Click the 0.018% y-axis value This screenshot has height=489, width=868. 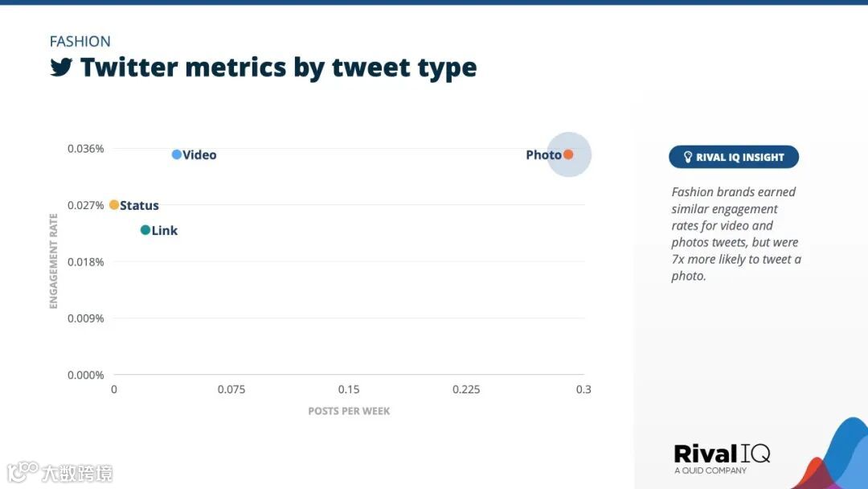(85, 261)
